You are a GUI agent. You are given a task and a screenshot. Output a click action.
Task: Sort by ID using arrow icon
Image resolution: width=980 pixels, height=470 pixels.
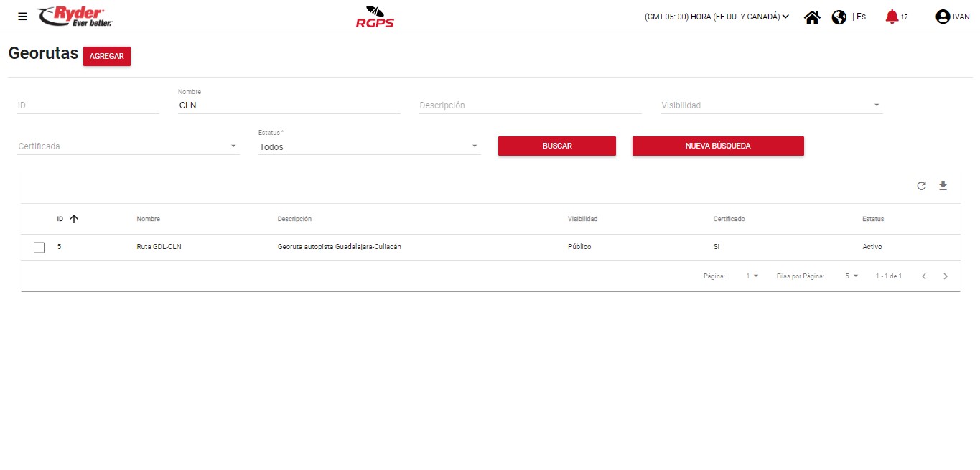coord(73,219)
